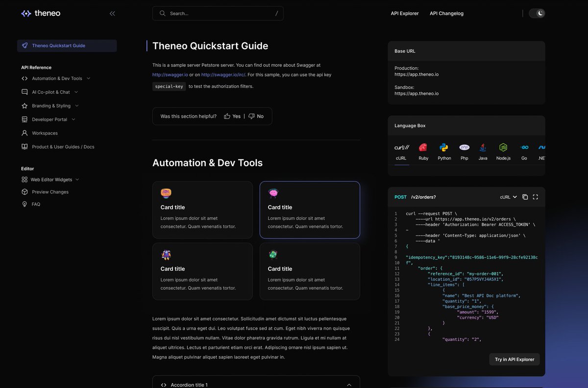Copy the code snippet with copy icon
The height and width of the screenshot is (388, 588).
tap(525, 197)
